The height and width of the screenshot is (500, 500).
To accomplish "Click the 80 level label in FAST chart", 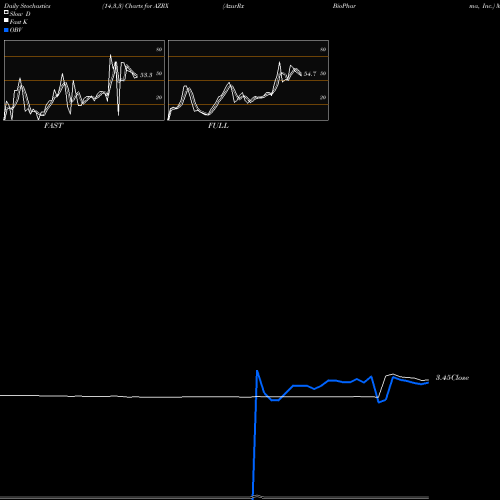I will click(x=159, y=49).
